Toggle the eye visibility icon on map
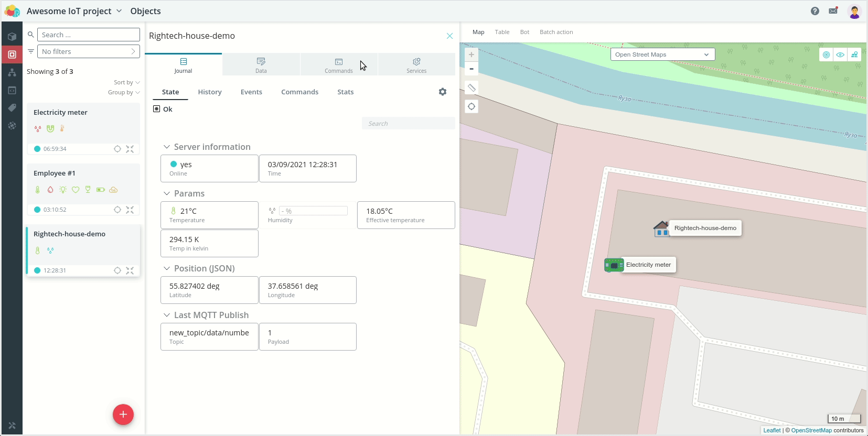Image resolution: width=868 pixels, height=436 pixels. pos(840,54)
